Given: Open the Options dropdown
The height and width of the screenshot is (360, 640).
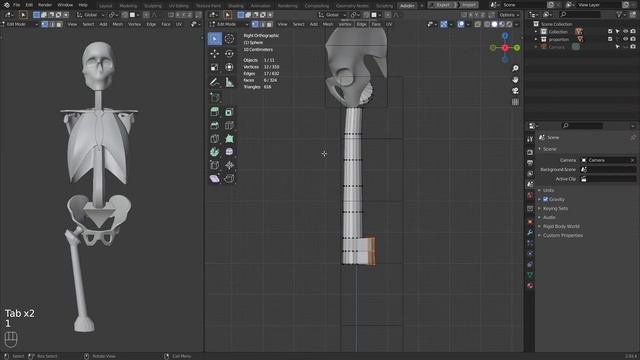Looking at the screenshot, I should point(509,15).
